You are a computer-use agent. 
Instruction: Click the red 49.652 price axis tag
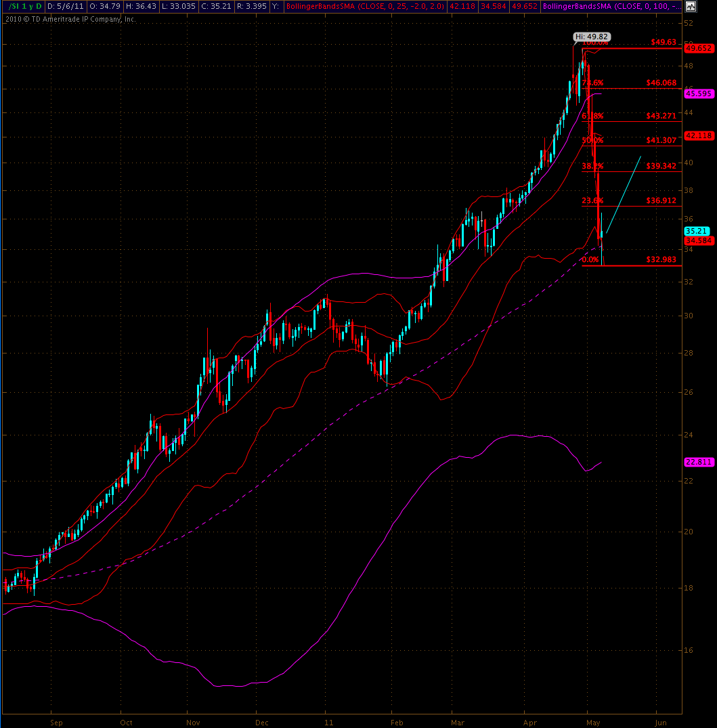[x=698, y=48]
